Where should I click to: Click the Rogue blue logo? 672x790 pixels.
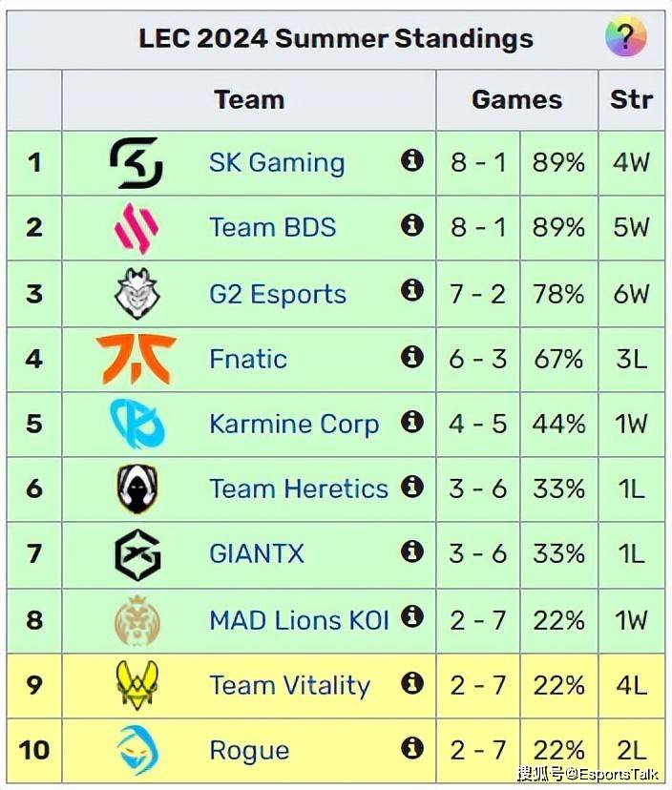(x=137, y=750)
